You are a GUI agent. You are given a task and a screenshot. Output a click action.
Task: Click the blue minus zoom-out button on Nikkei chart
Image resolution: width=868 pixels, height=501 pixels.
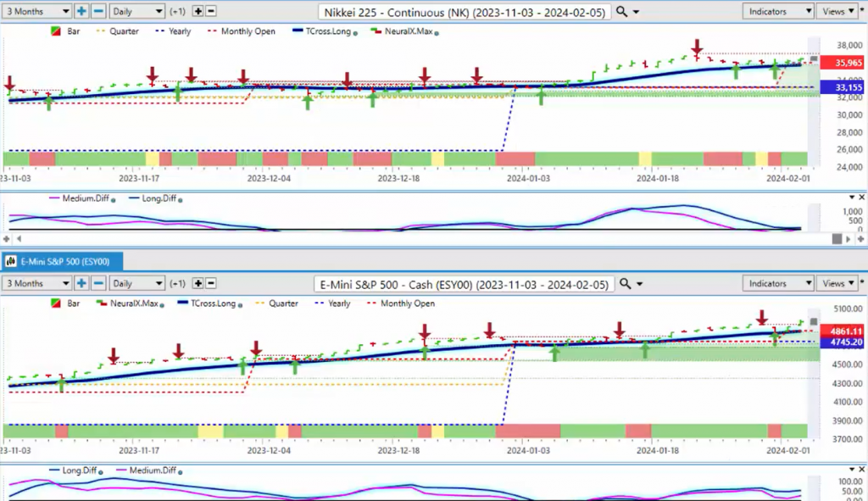click(x=98, y=11)
